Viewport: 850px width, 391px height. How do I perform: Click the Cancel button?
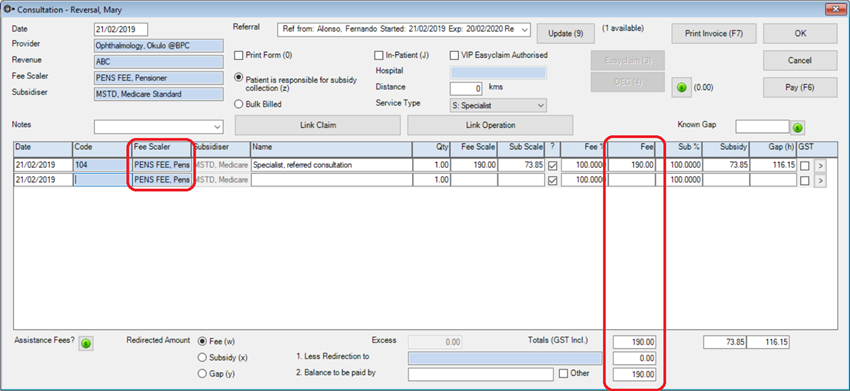click(800, 60)
